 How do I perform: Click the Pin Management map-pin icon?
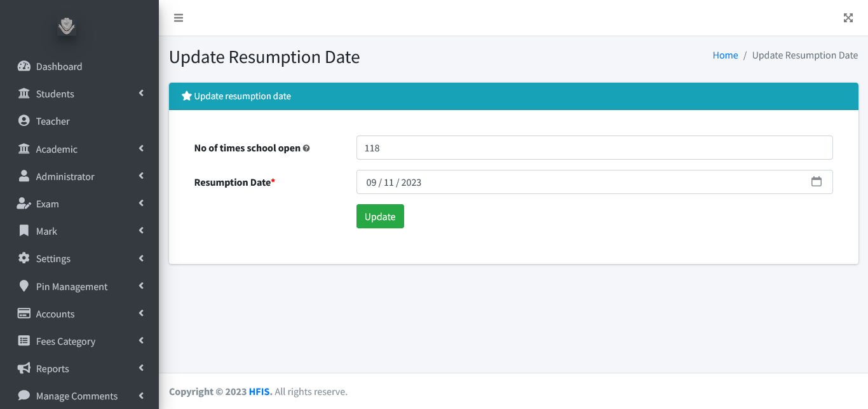click(x=24, y=286)
